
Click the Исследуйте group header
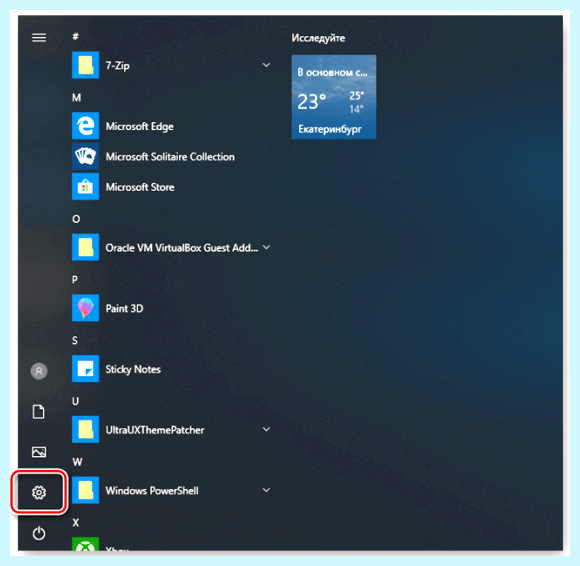pos(318,38)
